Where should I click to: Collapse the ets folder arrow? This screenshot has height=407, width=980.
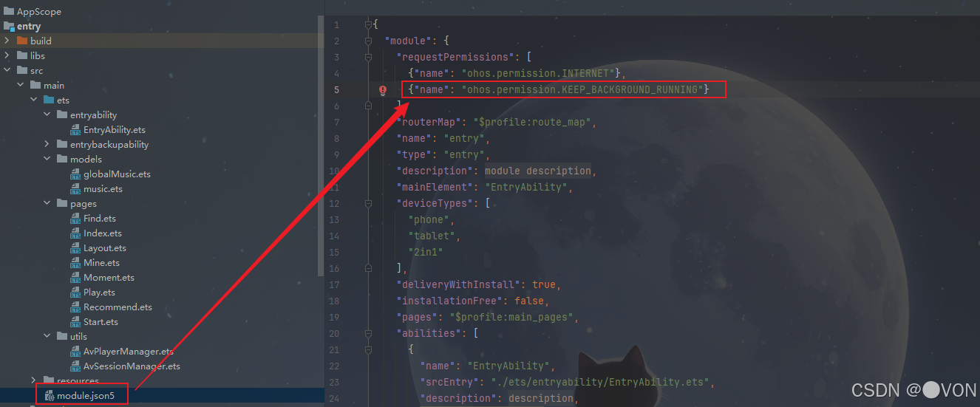[x=33, y=100]
